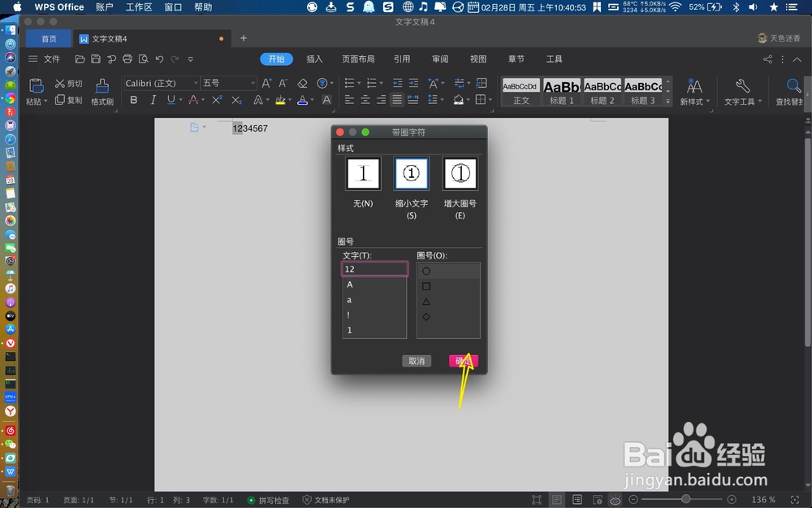This screenshot has height=508, width=812.
Task: Justify text alignment icon
Action: tap(397, 99)
